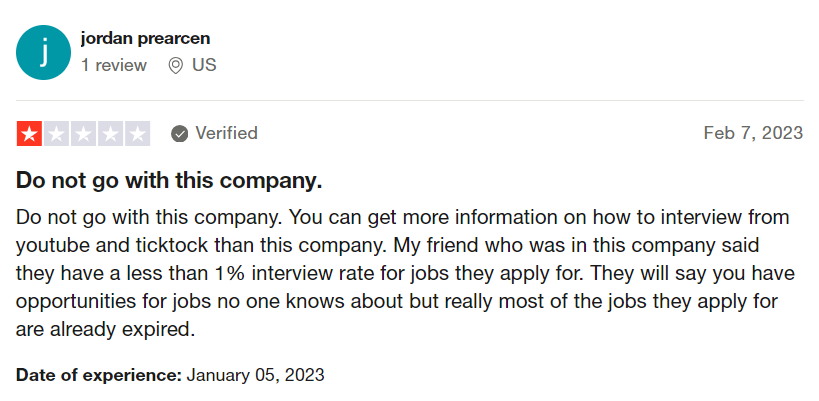Screen dimensions: 819x401
Task: Click the Feb 7, 2023 review date
Action: tap(753, 133)
